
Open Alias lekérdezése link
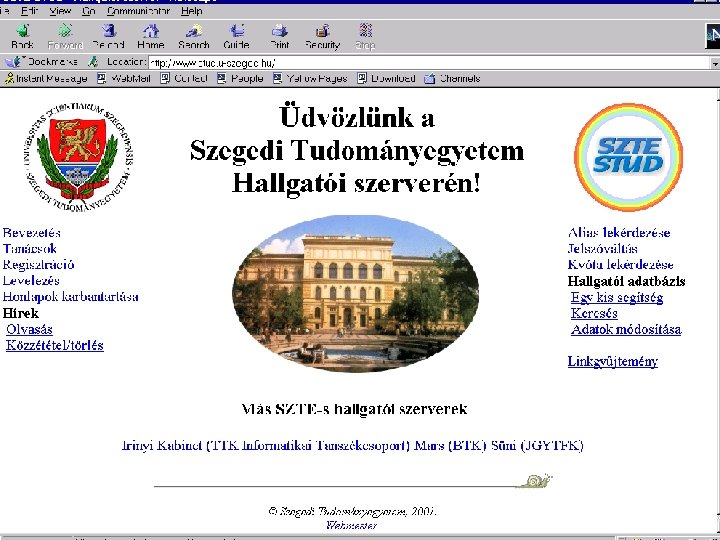coord(619,233)
